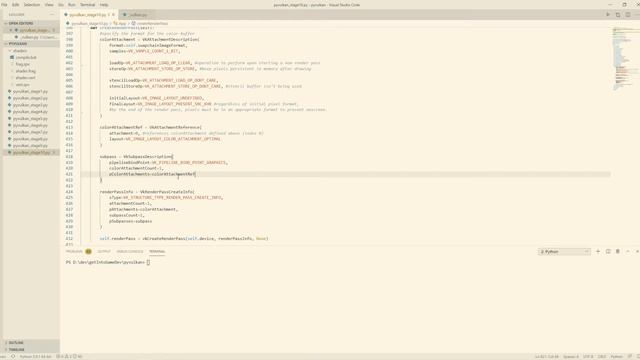The image size is (640, 360).
Task: Switch to the Debug Console tab
Action: 130,251
